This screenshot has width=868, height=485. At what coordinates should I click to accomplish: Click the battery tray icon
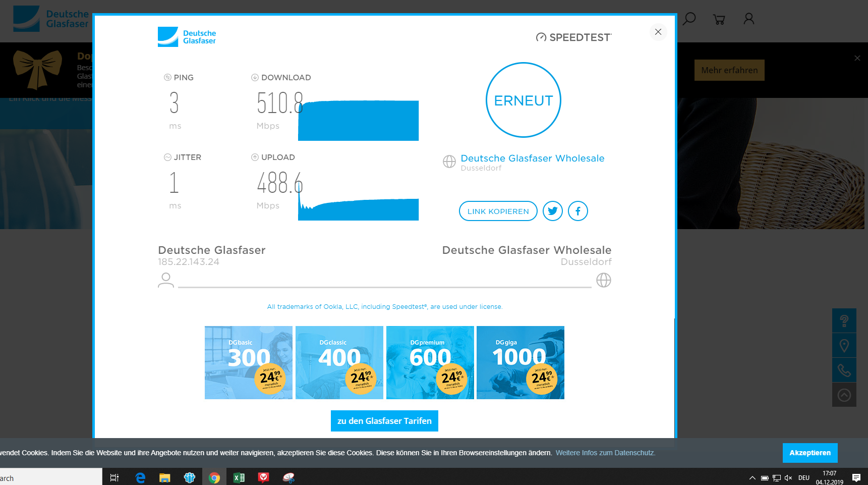(765, 478)
